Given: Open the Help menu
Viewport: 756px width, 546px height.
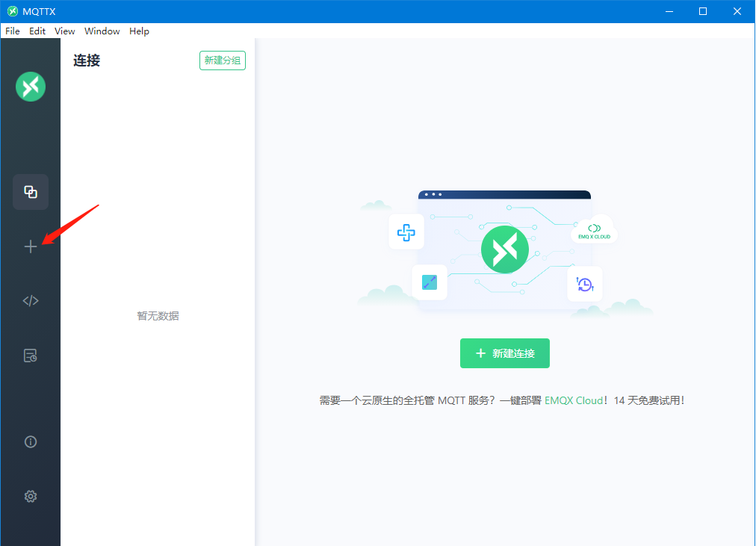Looking at the screenshot, I should click(x=139, y=31).
